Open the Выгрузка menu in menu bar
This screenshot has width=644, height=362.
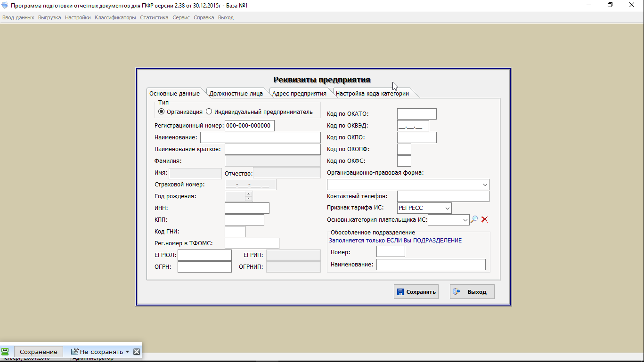(x=49, y=17)
